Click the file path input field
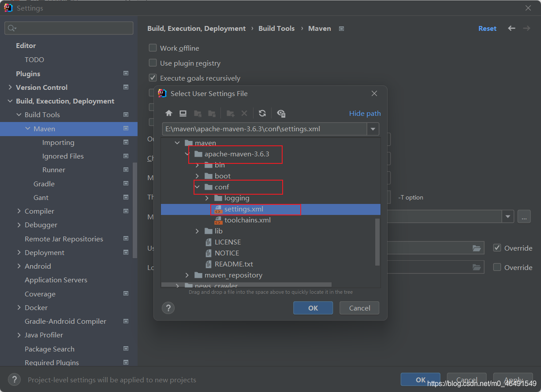This screenshot has width=541, height=392. tap(265, 129)
